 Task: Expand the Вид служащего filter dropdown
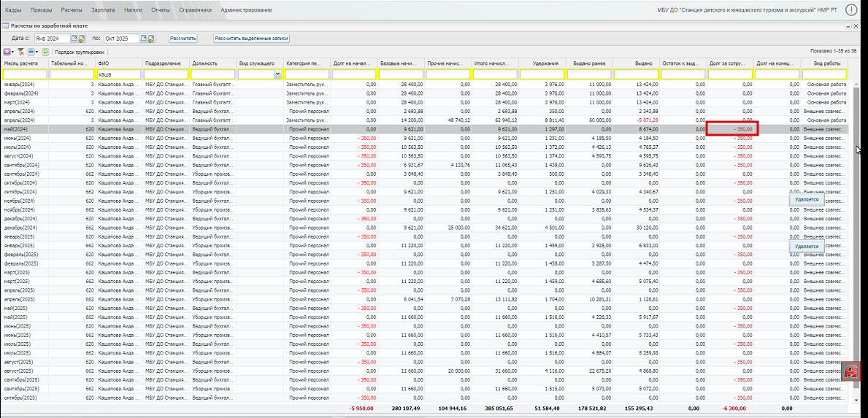(277, 74)
